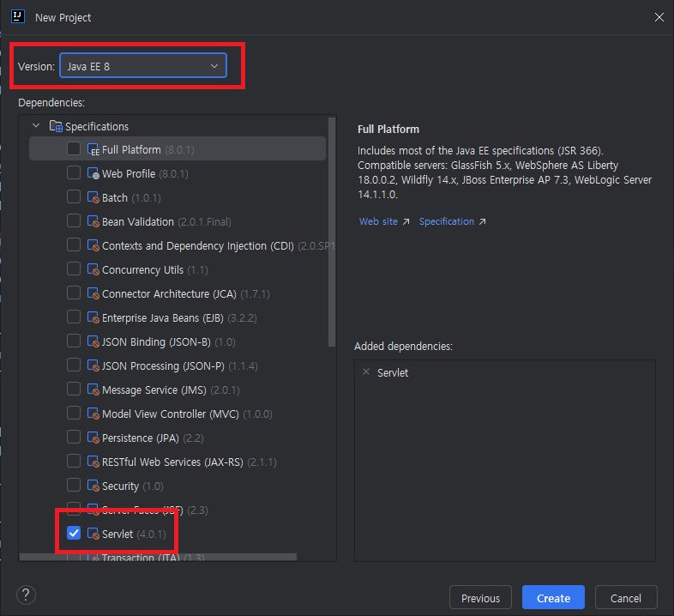Click the Web Profile library icon
Screen dimensions: 674x616
pyautogui.click(x=93, y=173)
